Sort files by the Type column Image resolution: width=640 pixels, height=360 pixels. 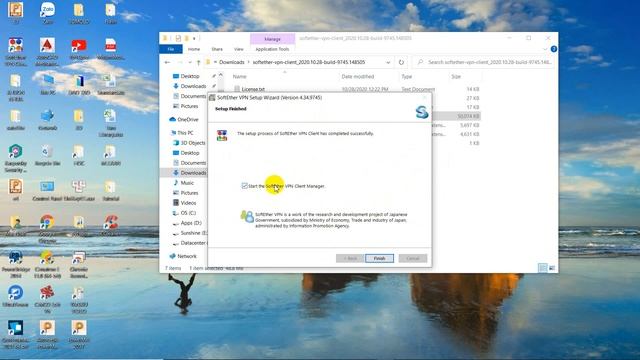coord(407,77)
